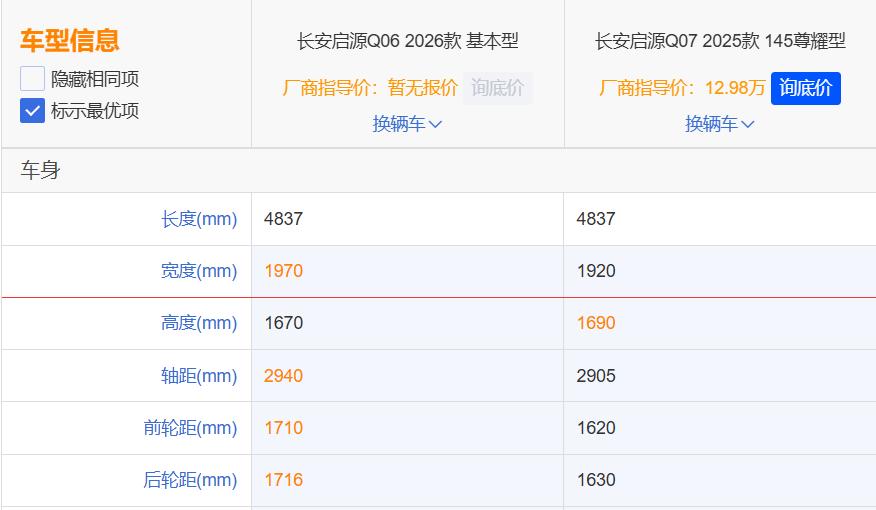Select the 车身 section header
Screen dimensions: 876x510
[x=40, y=170]
